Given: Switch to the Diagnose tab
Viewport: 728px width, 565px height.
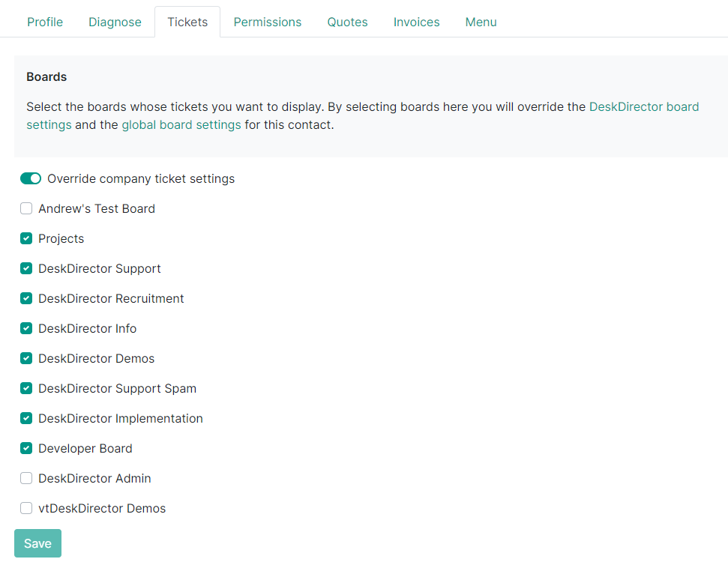Looking at the screenshot, I should point(115,22).
